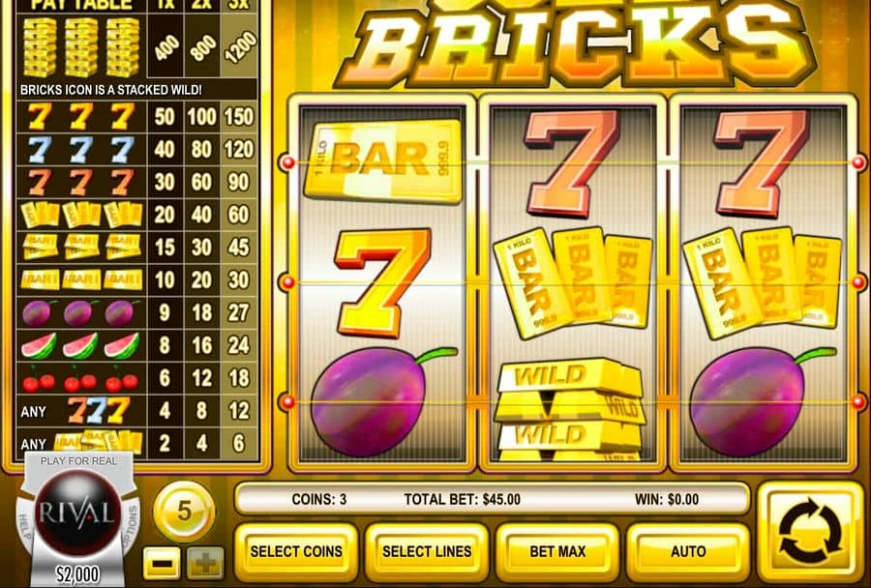Click the stacked Wild bricks symbol
Screen dimensions: 871x588
point(570,410)
